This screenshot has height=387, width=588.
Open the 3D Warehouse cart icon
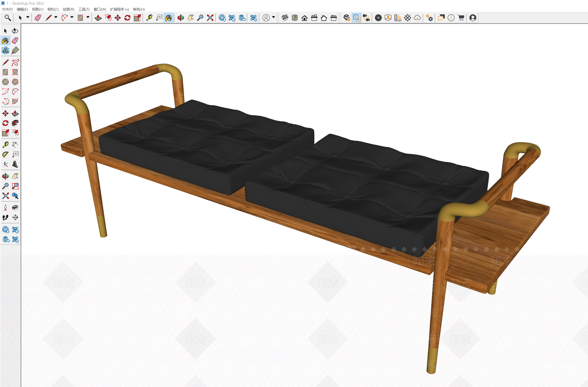click(461, 18)
